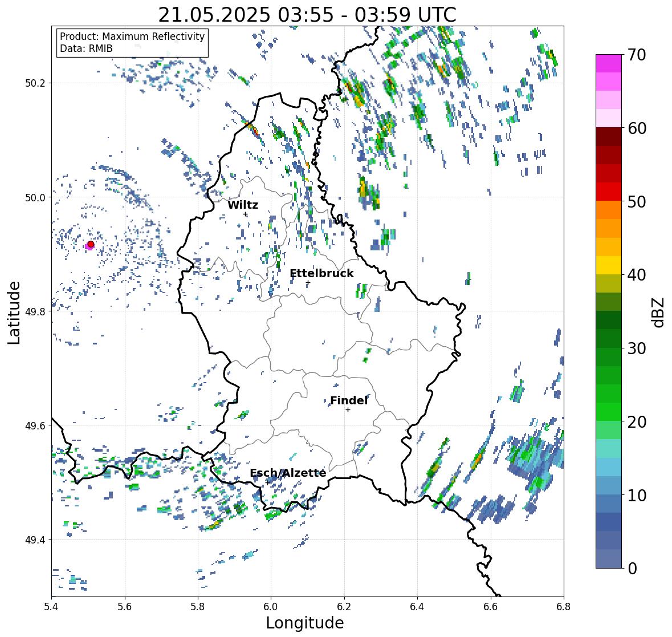Click the 10 tick on the colorbar
This screenshot has width=672, height=637.
(637, 495)
